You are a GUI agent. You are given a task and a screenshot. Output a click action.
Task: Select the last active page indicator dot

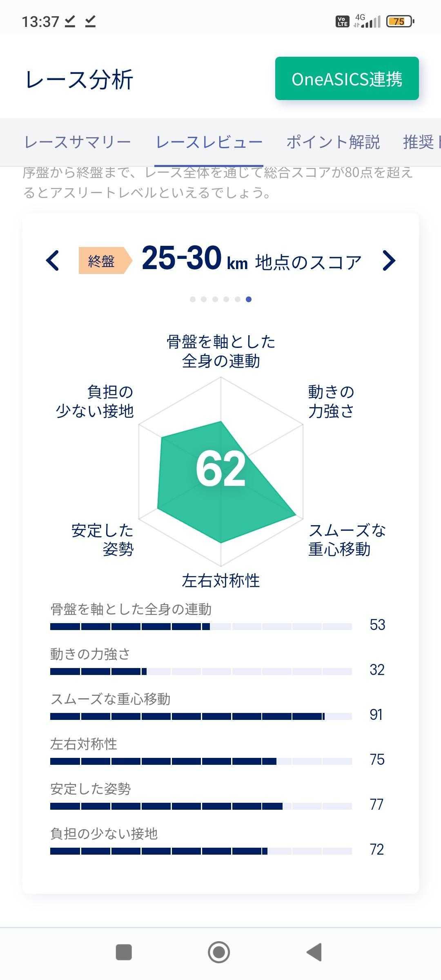coord(249,299)
